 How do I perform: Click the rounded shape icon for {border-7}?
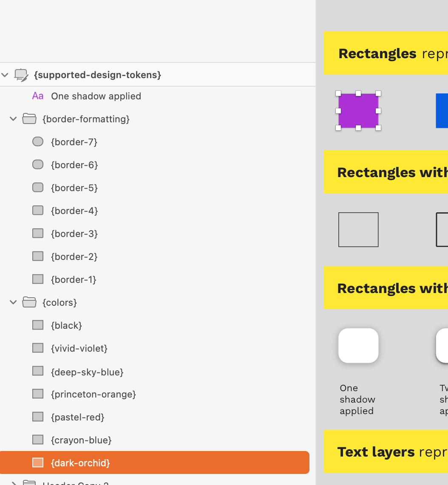[x=38, y=142]
